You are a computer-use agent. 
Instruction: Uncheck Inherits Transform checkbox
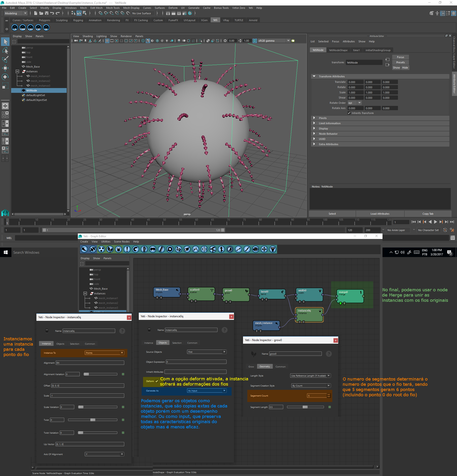pos(349,113)
